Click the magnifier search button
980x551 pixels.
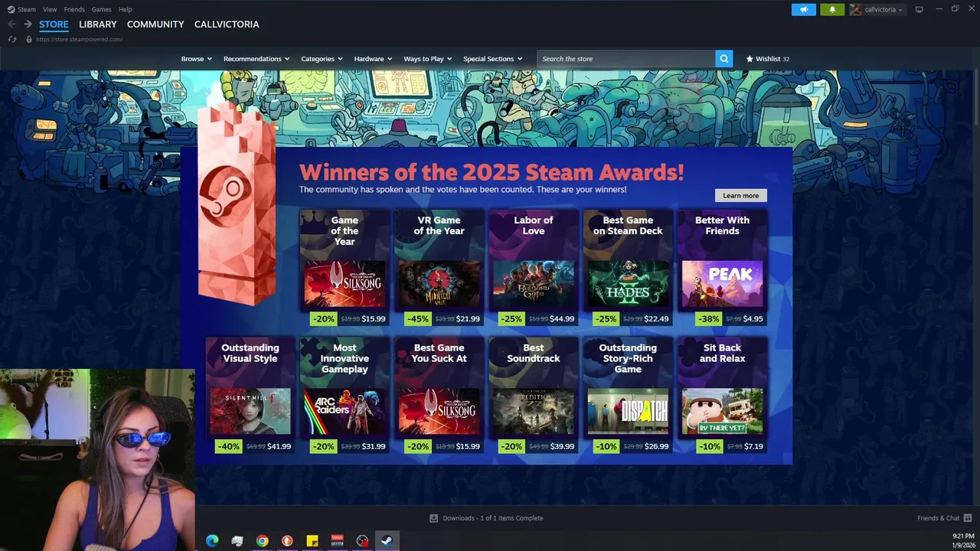pyautogui.click(x=724, y=59)
